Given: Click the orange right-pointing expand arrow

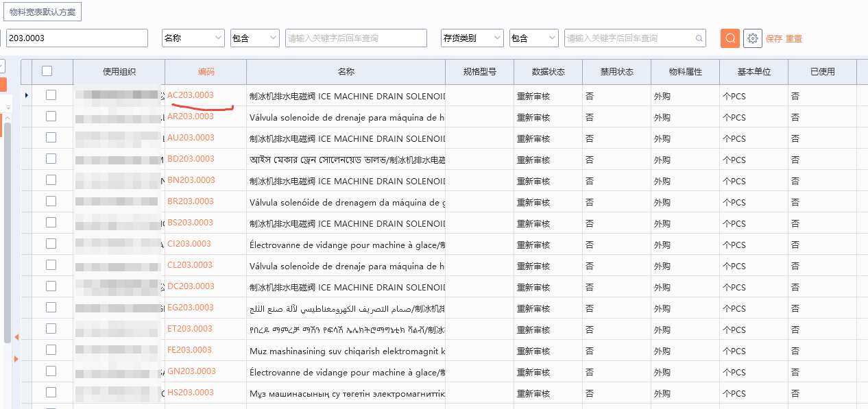Looking at the screenshot, I should click(16, 358).
